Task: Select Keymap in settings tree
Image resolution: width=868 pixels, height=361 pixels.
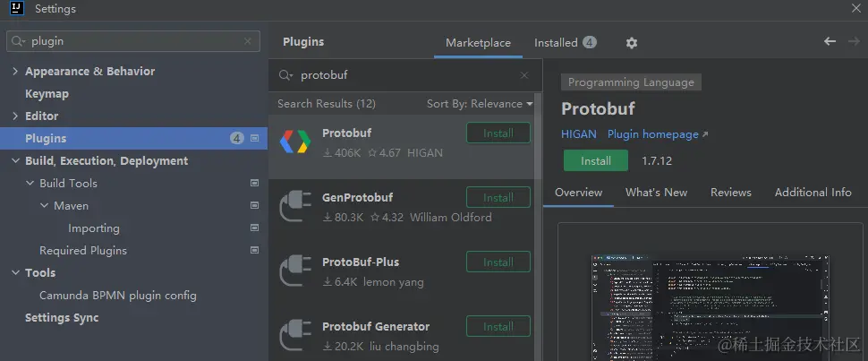Action: pyautogui.click(x=47, y=94)
